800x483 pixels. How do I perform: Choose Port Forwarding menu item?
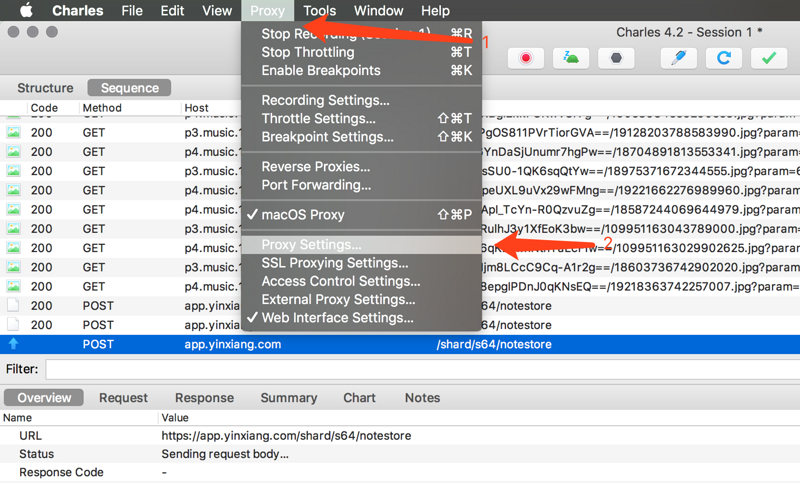361,185
